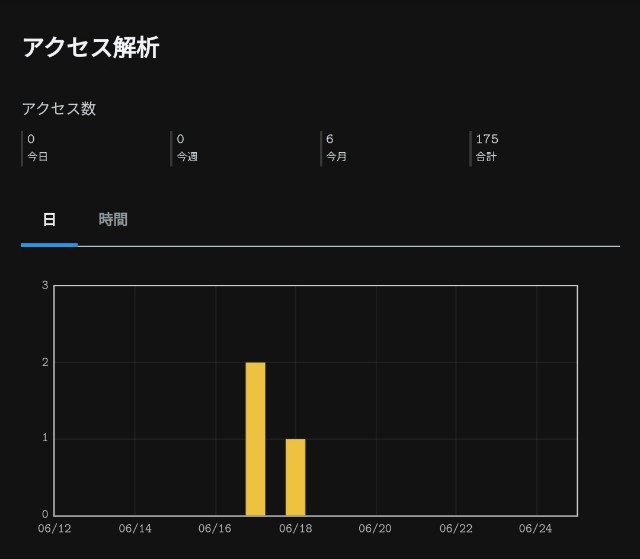Click the 06/16 x-axis label
This screenshot has height=559, width=640.
(x=215, y=529)
